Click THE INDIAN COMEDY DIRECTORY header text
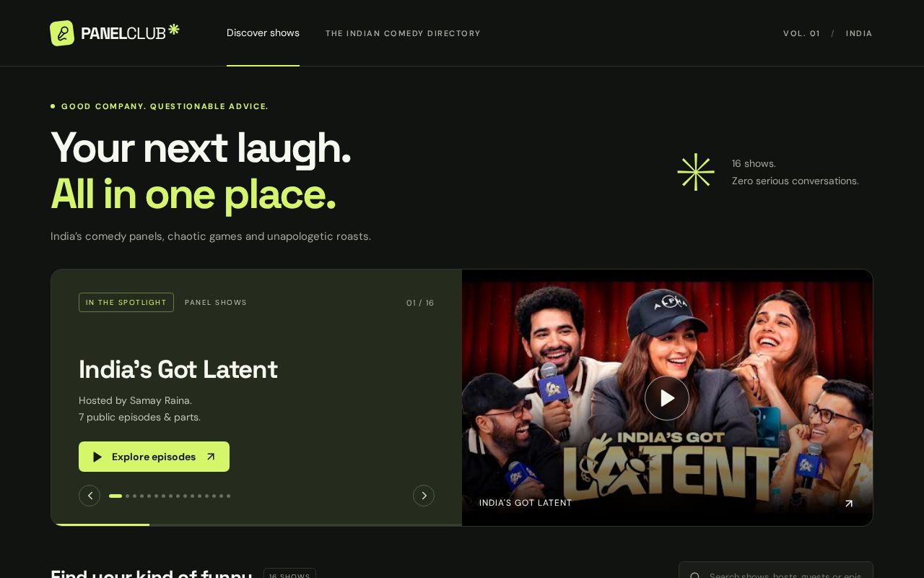The height and width of the screenshot is (578, 924). point(403,33)
